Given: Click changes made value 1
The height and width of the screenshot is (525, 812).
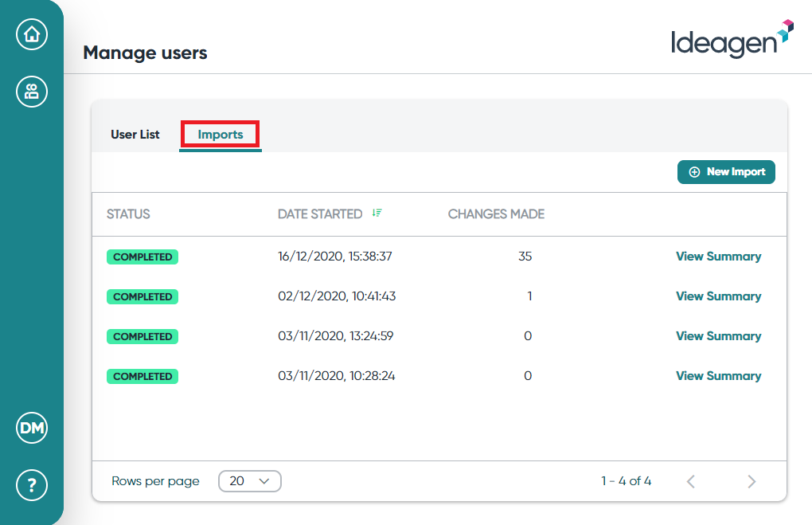Looking at the screenshot, I should (529, 296).
